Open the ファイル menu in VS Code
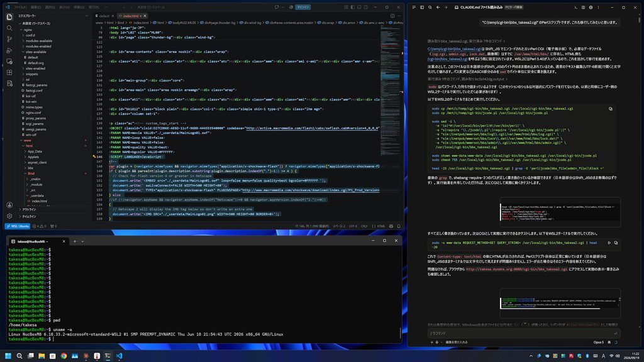The width and height of the screenshot is (644, 362). pyautogui.click(x=19, y=7)
